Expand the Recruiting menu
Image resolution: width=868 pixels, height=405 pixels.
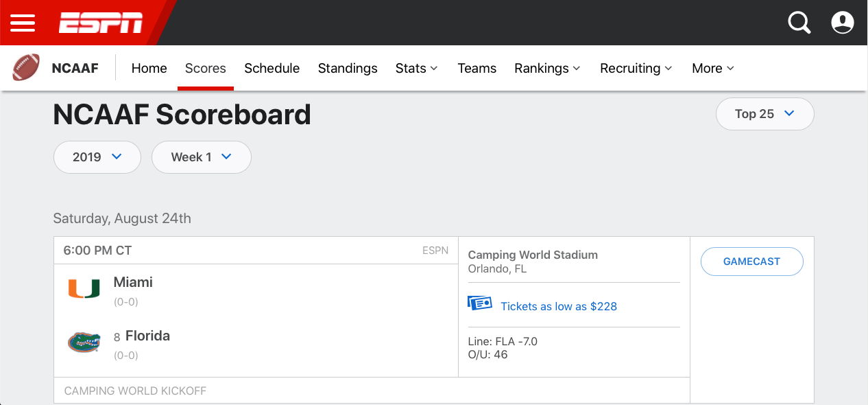636,68
